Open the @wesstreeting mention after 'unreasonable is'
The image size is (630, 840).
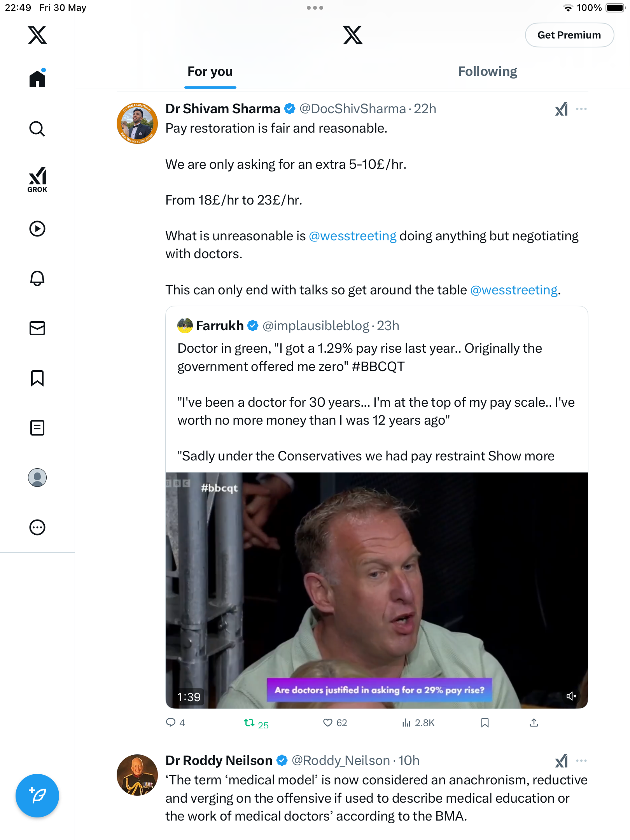tap(353, 236)
